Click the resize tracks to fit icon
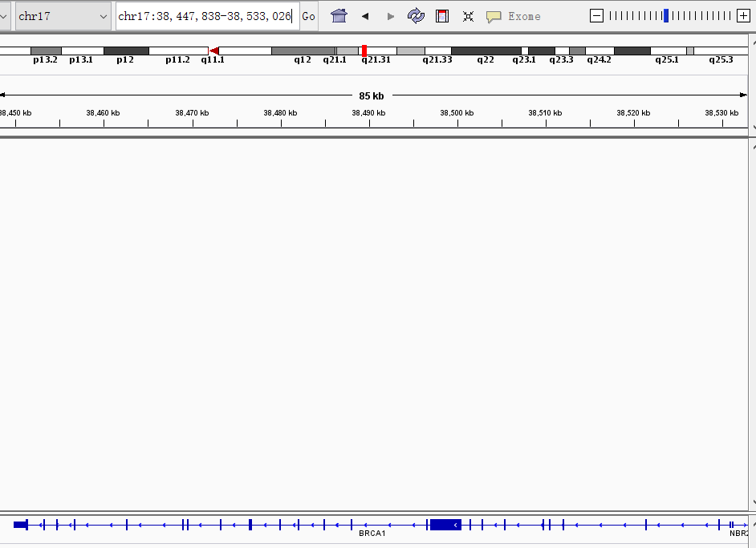 tap(468, 16)
